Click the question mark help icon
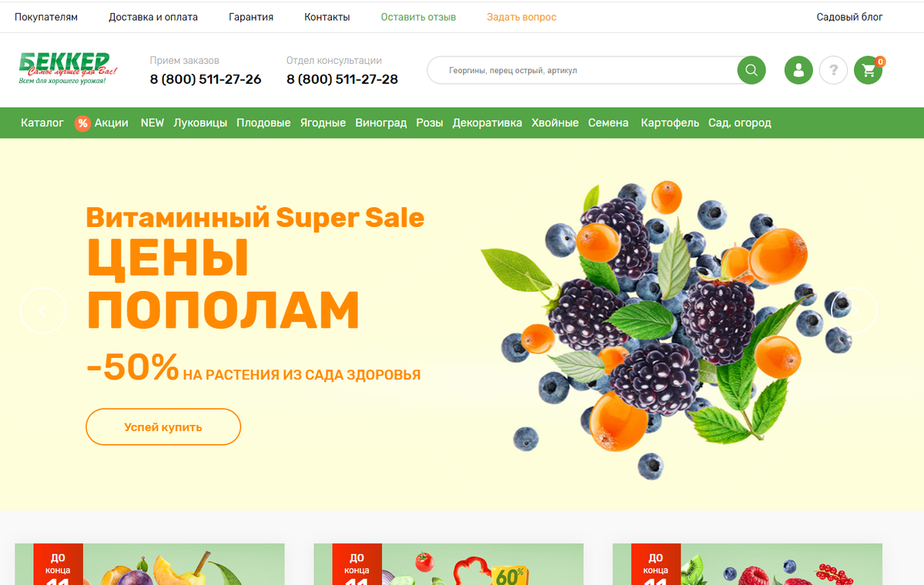The image size is (924, 585). 833,71
